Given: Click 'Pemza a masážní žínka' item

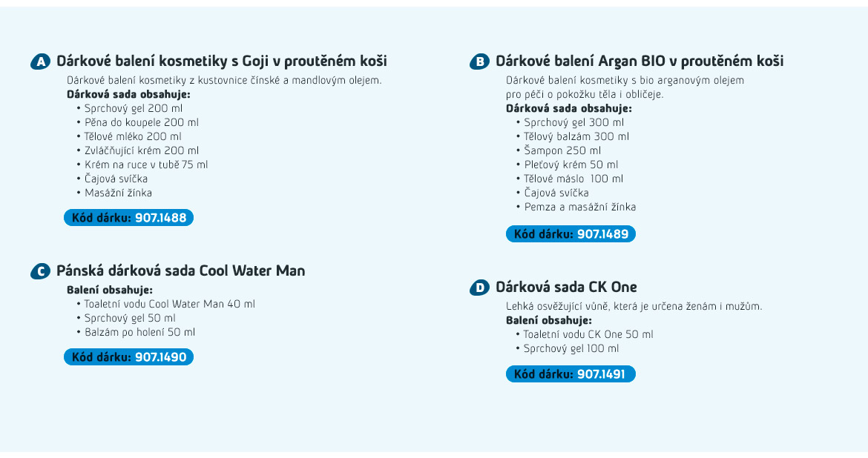Looking at the screenshot, I should pos(580,207).
